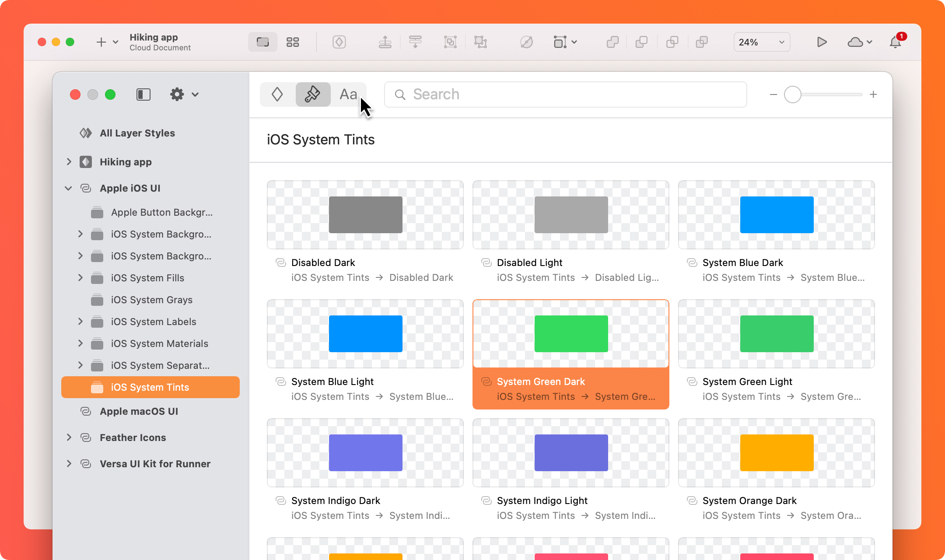Open the 24% zoom dropdown
The width and height of the screenshot is (945, 560).
pos(761,42)
